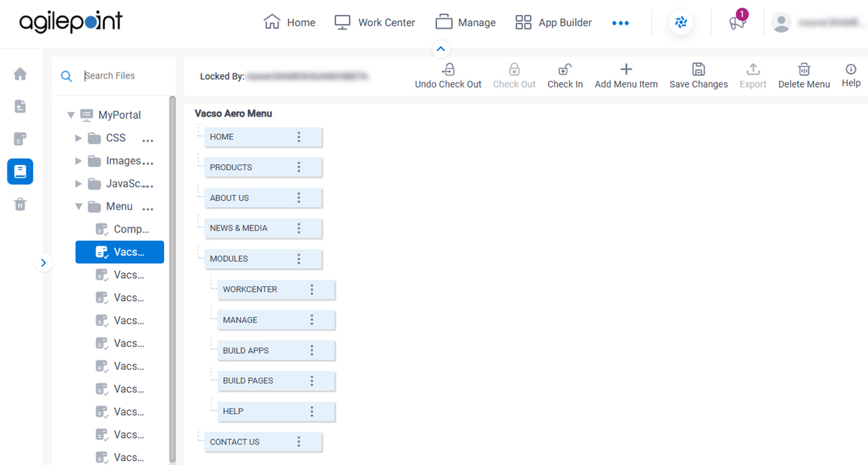Open options for MANAGE submenu item
This screenshot has height=465, width=868.
[312, 320]
